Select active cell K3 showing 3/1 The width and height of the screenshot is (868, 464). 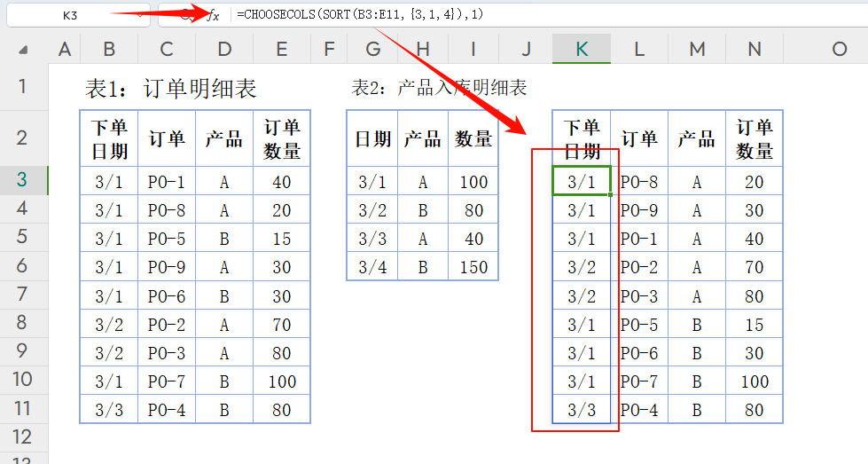(582, 181)
